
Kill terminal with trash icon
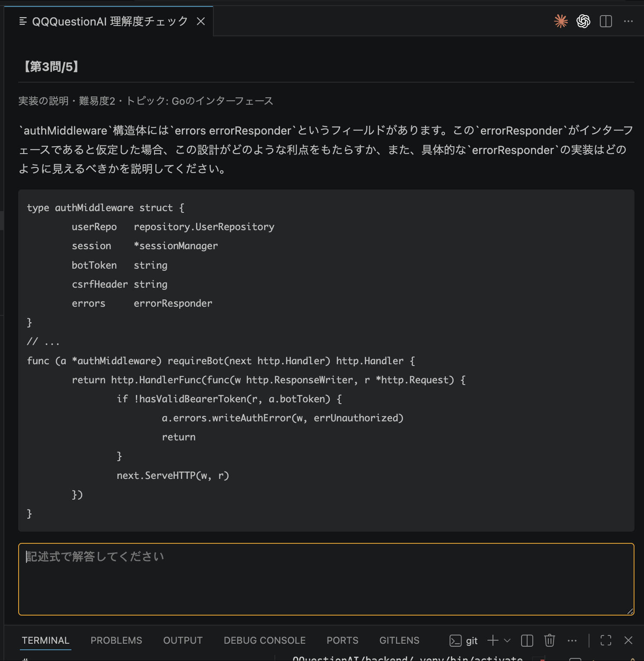(x=550, y=641)
